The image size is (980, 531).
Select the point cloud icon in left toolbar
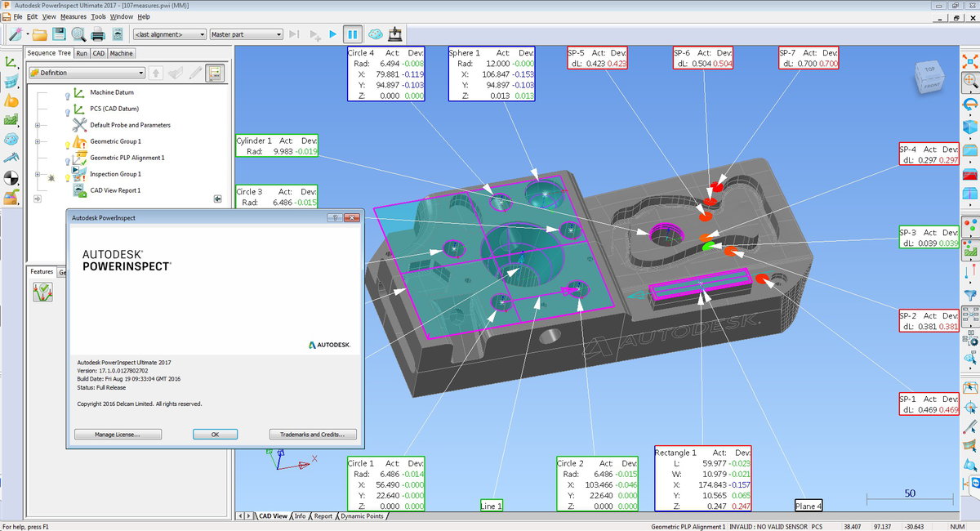click(x=11, y=139)
